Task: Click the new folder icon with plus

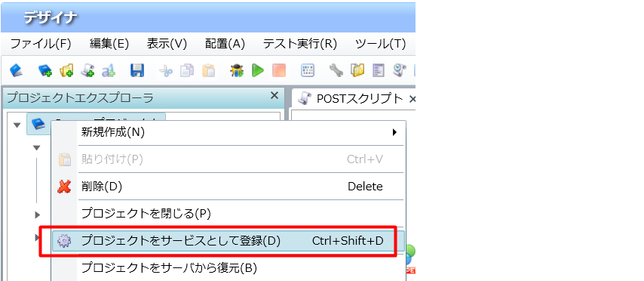Action: [x=66, y=70]
